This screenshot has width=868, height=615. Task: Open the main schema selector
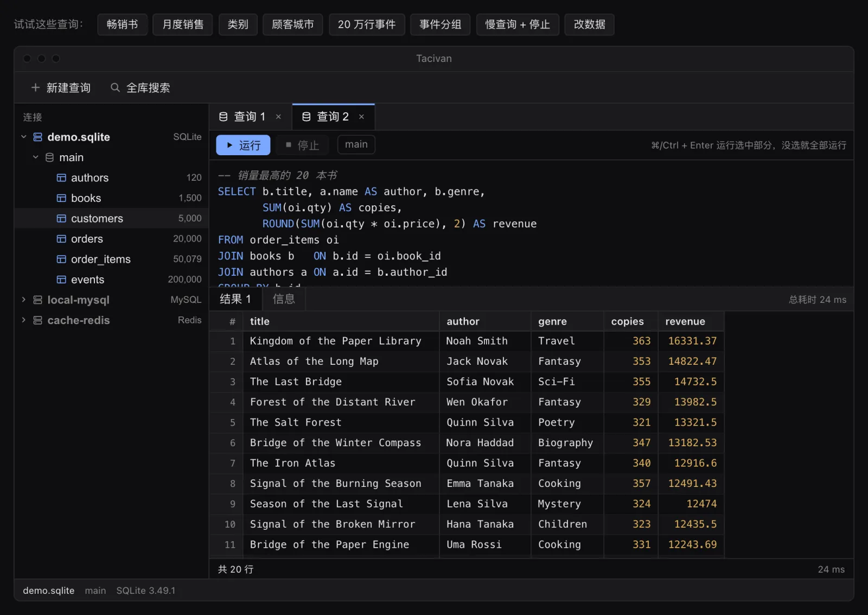coord(356,144)
